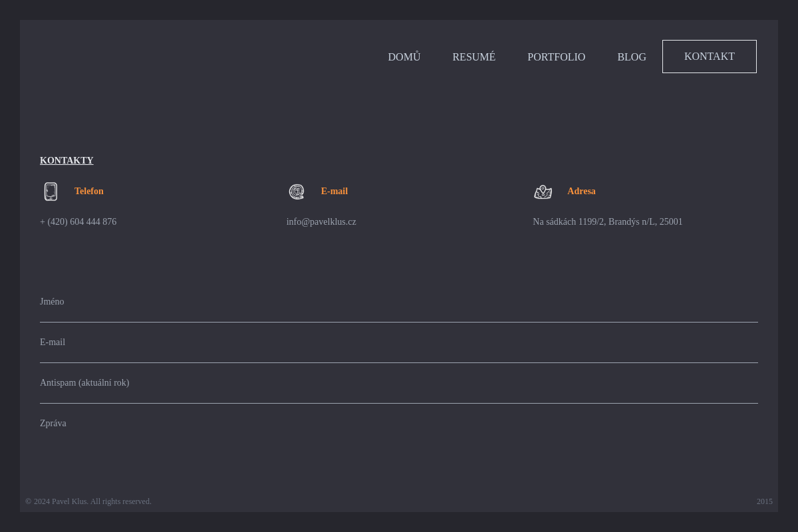Click the at-sign email icon
This screenshot has height=532, width=798.
point(297,192)
